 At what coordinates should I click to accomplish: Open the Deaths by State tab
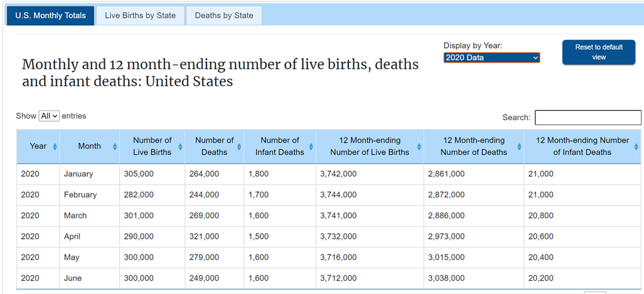pos(224,16)
